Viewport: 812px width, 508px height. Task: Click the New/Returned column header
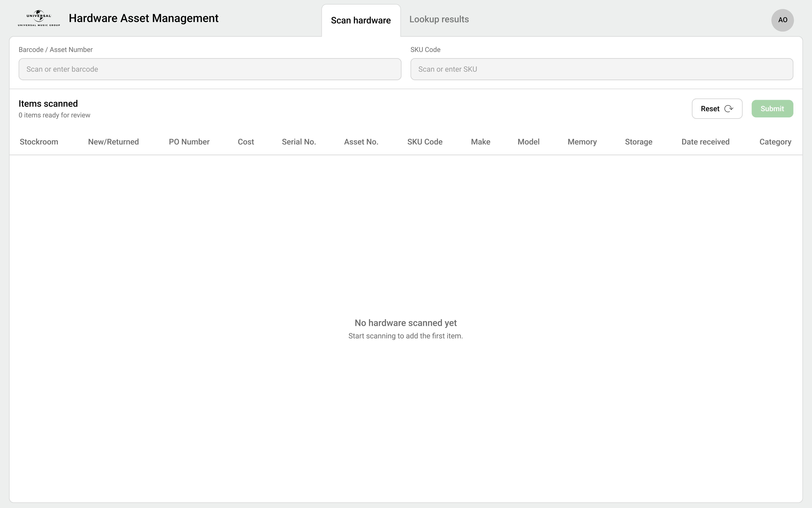113,142
